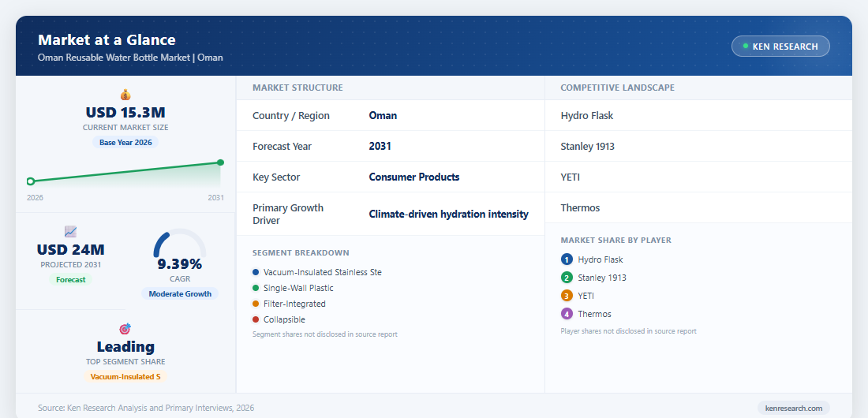Click YETI in Market Share list
Image resolution: width=868 pixels, height=418 pixels.
click(x=586, y=296)
